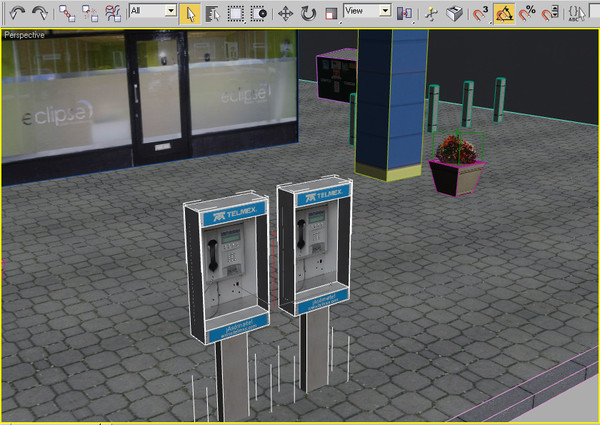This screenshot has width=600, height=425.
Task: Toggle the Select Object arrow tool
Action: tap(190, 14)
